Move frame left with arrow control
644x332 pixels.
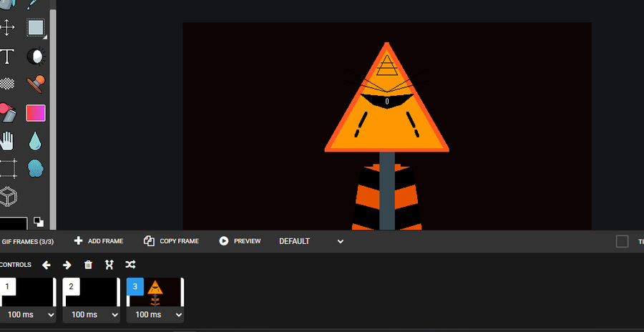(x=47, y=265)
